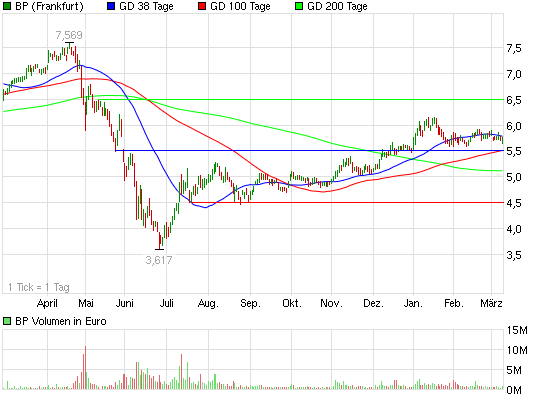The image size is (535, 396).
Task: Click the 'Nov.' month axis label
Action: point(331,303)
